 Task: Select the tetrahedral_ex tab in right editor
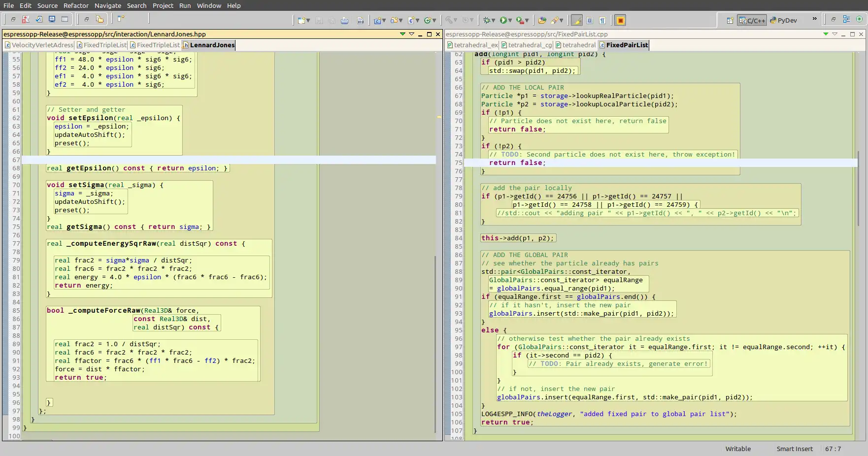pyautogui.click(x=473, y=45)
